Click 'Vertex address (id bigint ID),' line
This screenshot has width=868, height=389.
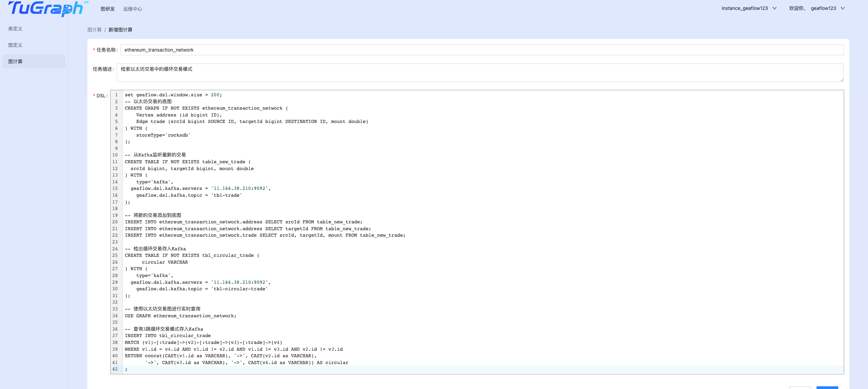coord(179,115)
